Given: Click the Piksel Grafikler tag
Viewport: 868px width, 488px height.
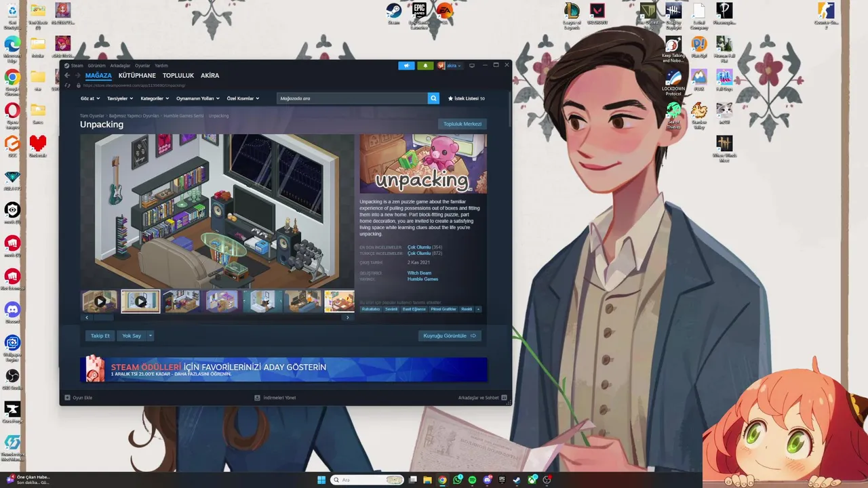Looking at the screenshot, I should point(443,309).
